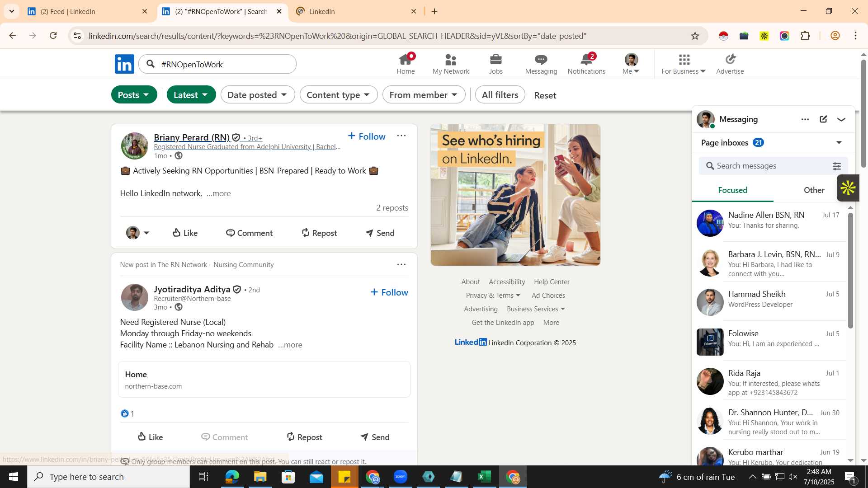Send Briany Perard's post
Viewport: 868px width, 488px height.
click(380, 233)
